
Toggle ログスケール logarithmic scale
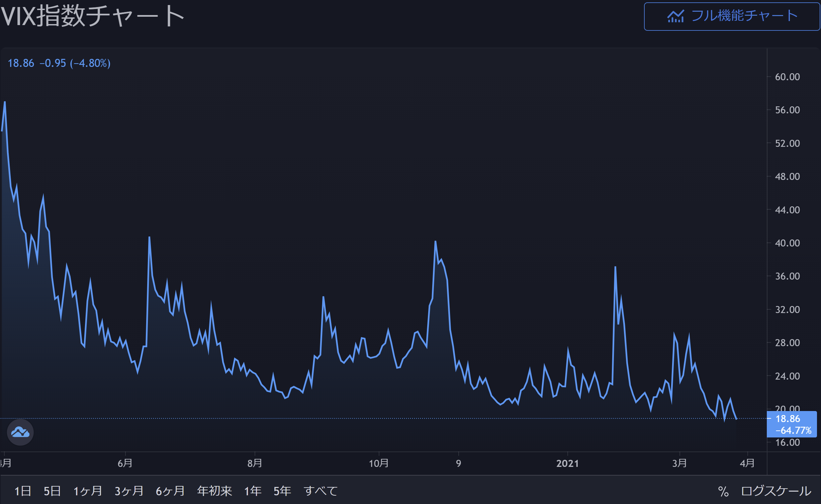776,491
